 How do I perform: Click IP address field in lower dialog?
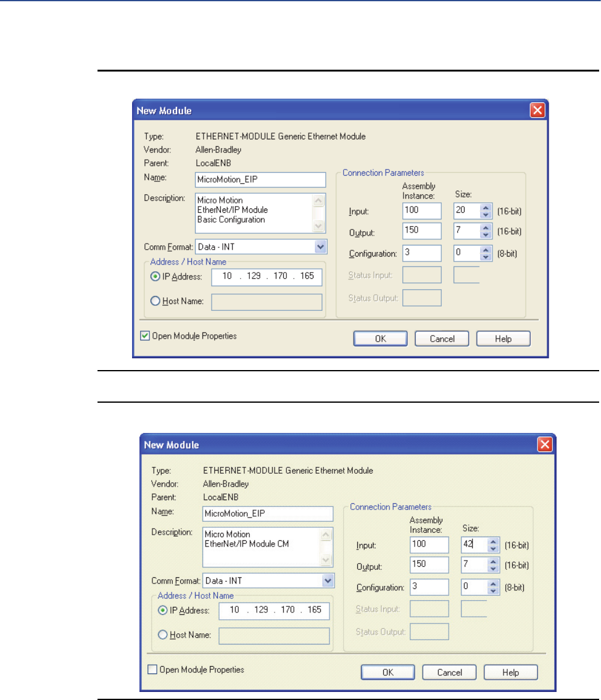click(274, 611)
